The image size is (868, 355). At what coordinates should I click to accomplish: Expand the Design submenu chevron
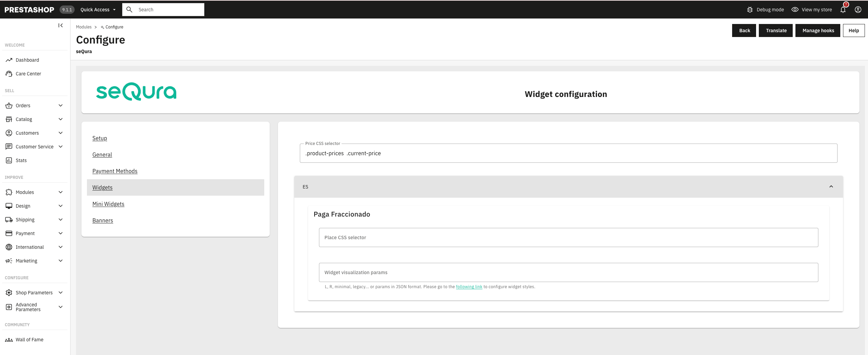[x=61, y=206]
